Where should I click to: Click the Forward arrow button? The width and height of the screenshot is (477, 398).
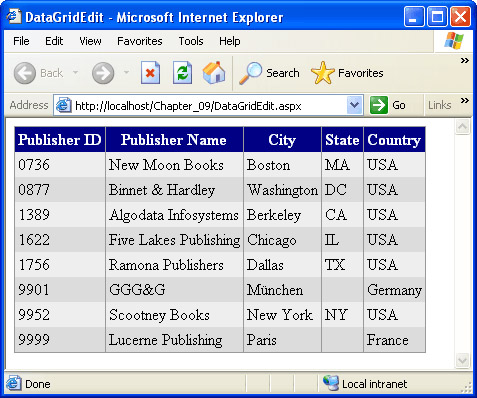[x=103, y=73]
